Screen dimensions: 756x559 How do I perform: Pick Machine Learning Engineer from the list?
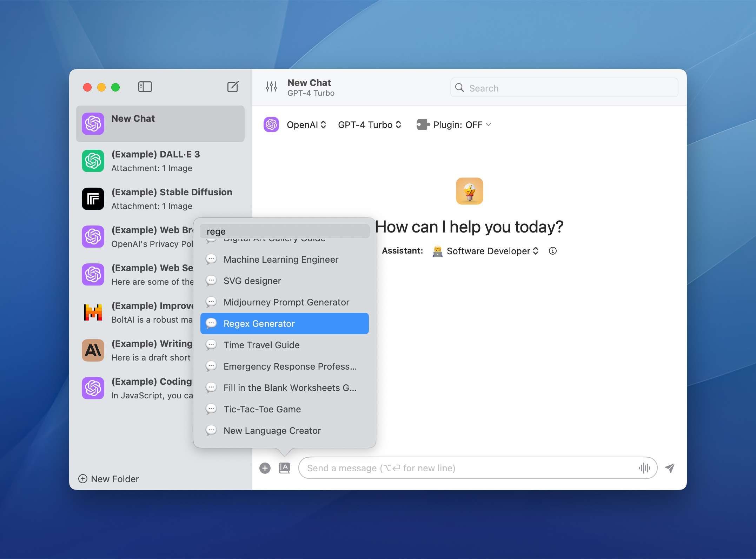click(280, 260)
